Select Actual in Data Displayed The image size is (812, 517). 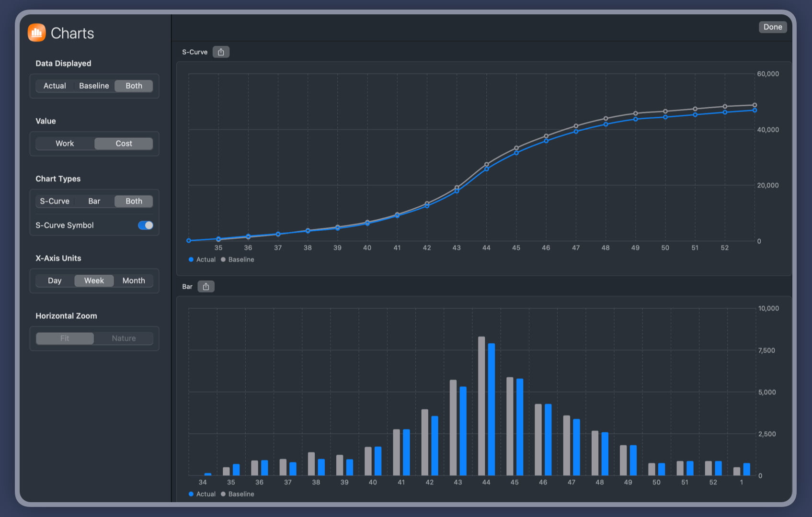[x=55, y=86]
